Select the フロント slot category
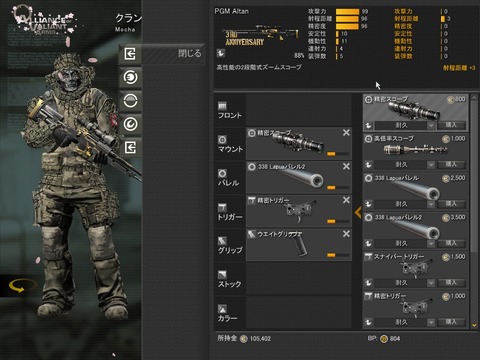 click(230, 110)
